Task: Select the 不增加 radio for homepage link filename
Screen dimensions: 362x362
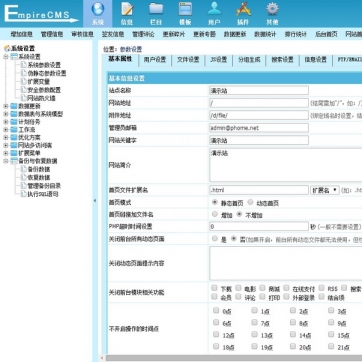Action: pyautogui.click(x=239, y=214)
